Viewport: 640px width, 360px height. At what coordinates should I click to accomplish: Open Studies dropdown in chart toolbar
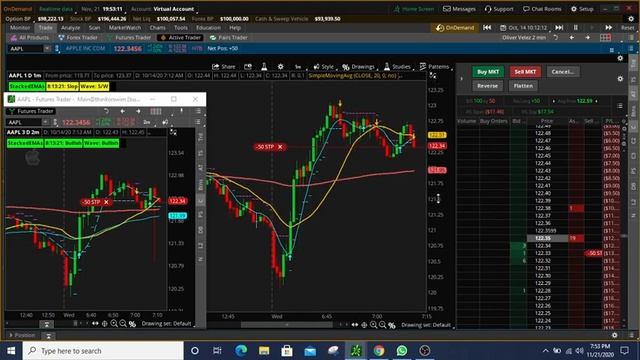coord(398,67)
